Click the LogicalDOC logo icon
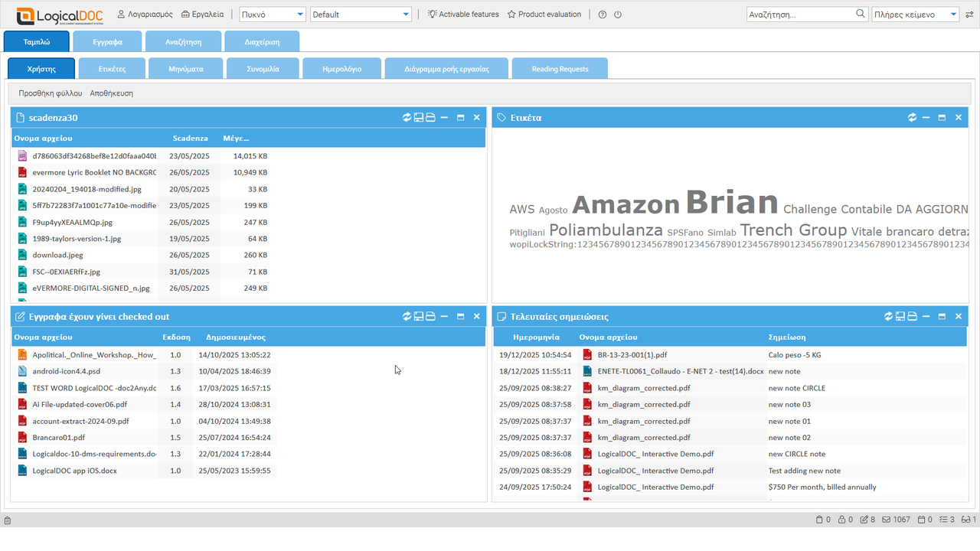Image resolution: width=980 pixels, height=551 pixels. (x=24, y=15)
